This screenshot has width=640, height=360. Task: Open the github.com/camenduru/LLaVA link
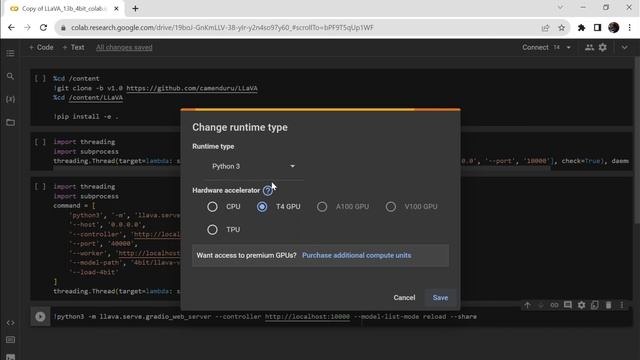[192, 88]
